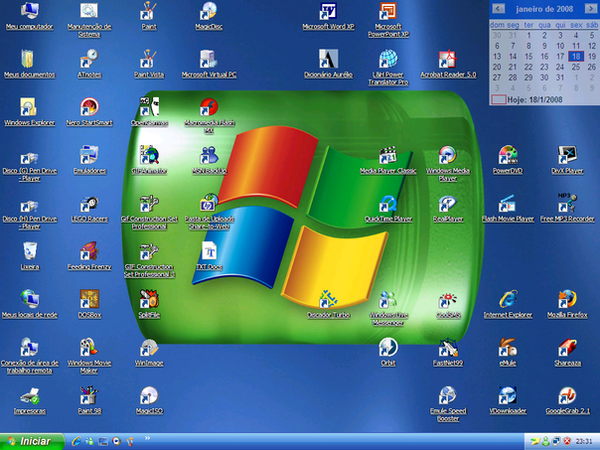This screenshot has width=600, height=450.
Task: Click the janeiro de 2008 calendar title
Action: 544,9
